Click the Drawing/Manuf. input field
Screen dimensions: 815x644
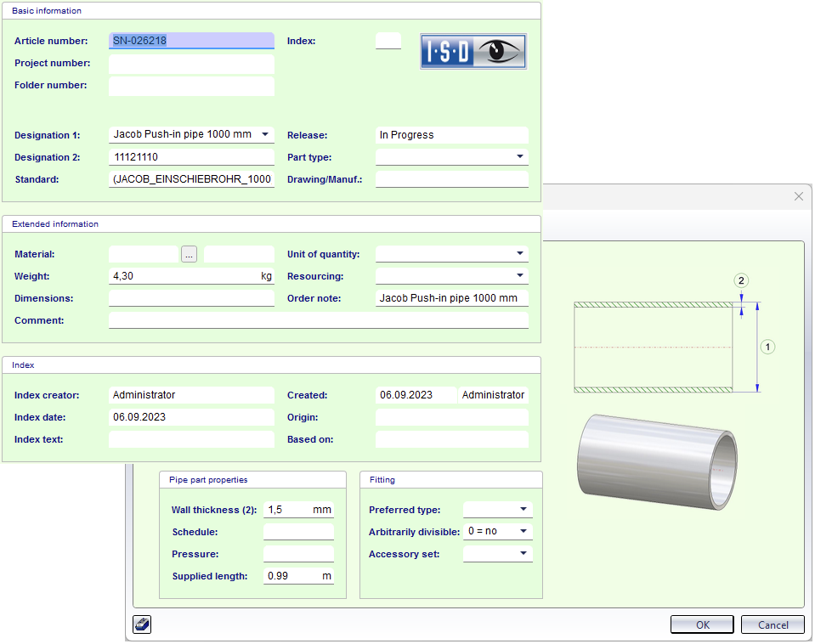[x=451, y=179]
